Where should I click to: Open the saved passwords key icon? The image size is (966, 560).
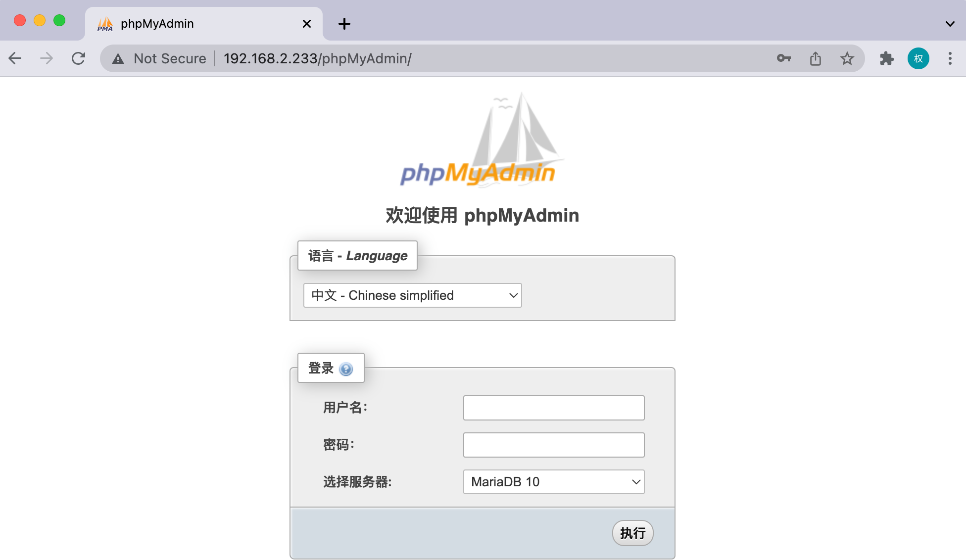pos(783,58)
